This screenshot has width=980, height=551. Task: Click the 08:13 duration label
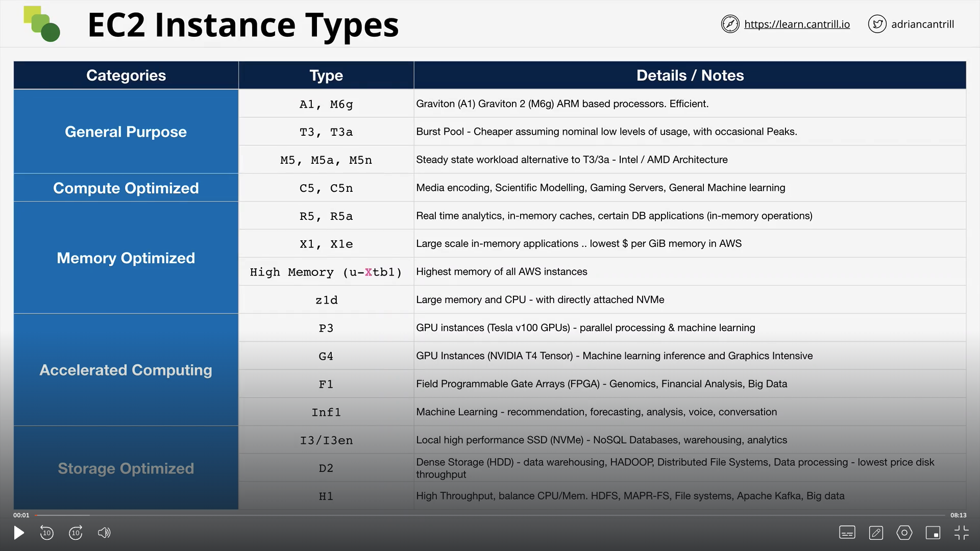958,515
